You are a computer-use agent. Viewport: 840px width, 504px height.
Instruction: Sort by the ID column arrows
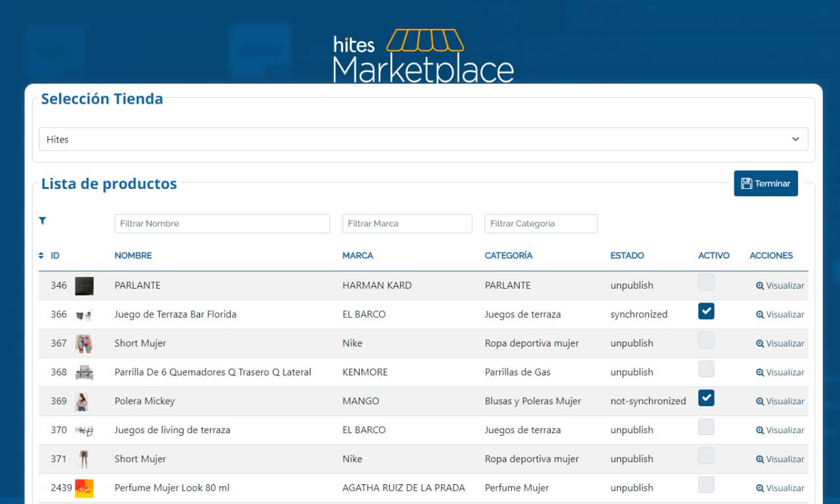point(41,255)
